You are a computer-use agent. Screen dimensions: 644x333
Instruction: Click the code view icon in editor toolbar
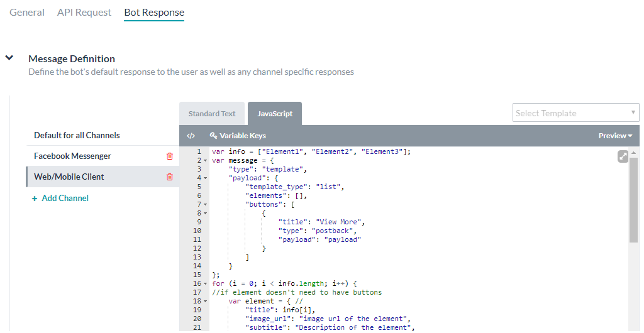[x=191, y=136]
